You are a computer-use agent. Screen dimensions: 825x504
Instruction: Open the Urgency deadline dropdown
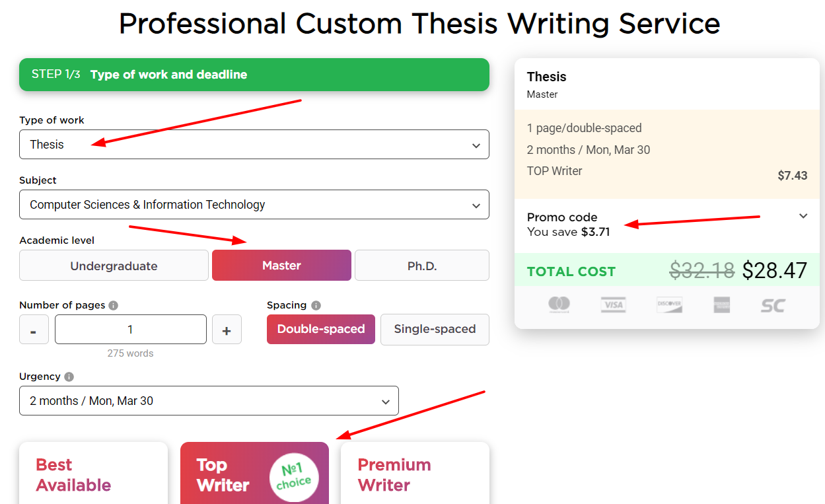pyautogui.click(x=209, y=400)
